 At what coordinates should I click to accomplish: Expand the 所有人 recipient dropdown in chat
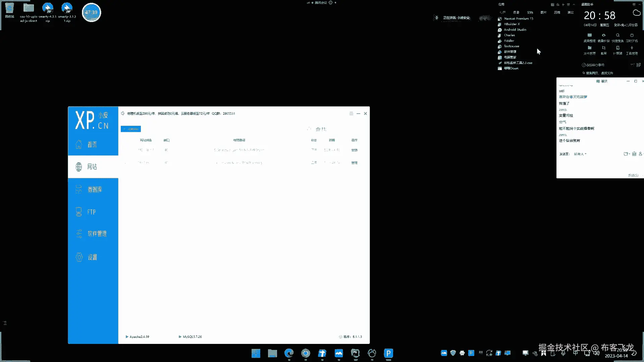click(580, 154)
